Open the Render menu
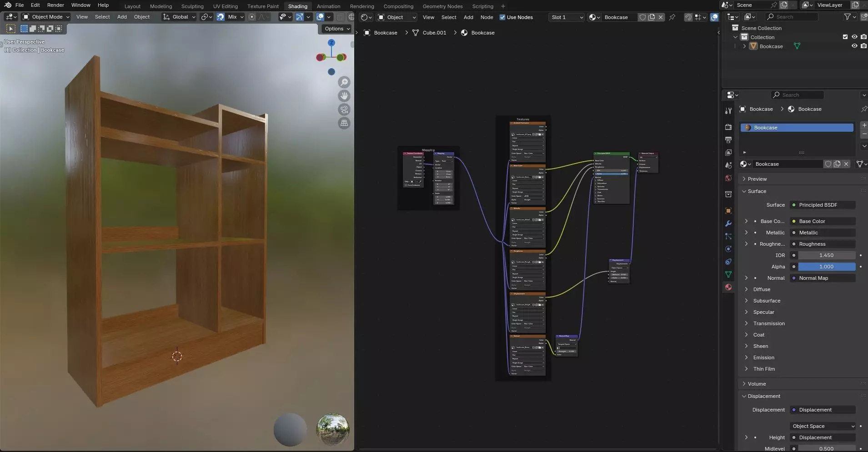This screenshot has width=868, height=452. [55, 5]
